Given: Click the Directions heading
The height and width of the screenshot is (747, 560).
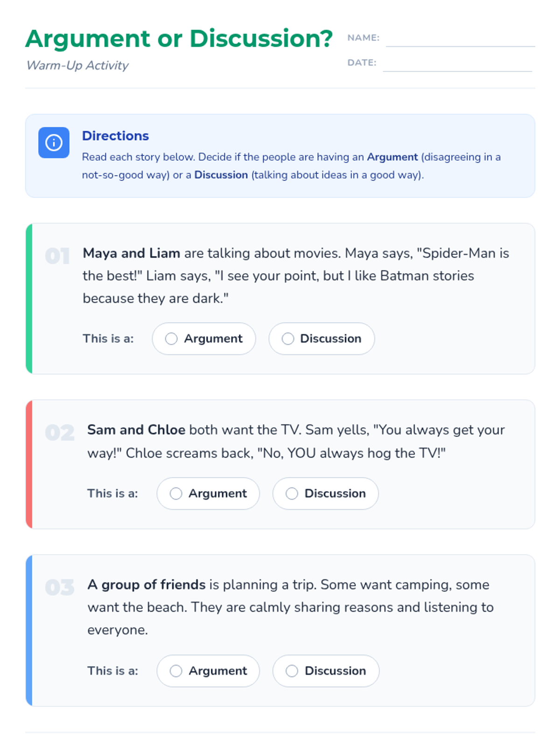Looking at the screenshot, I should (x=115, y=136).
